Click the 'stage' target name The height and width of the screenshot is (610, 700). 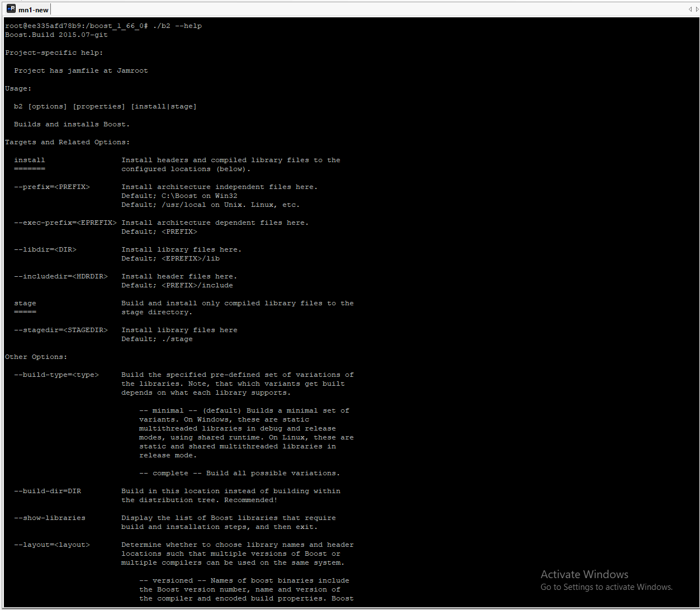click(25, 303)
